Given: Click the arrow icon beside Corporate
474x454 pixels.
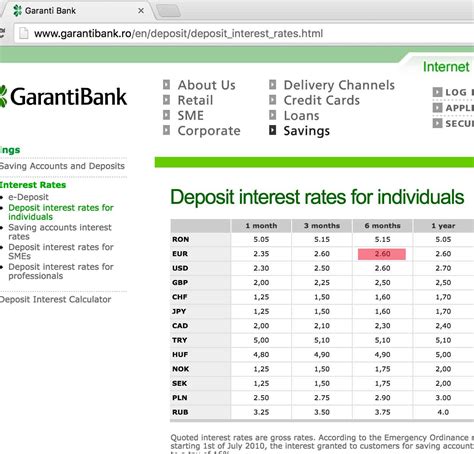Looking at the screenshot, I should (166, 130).
